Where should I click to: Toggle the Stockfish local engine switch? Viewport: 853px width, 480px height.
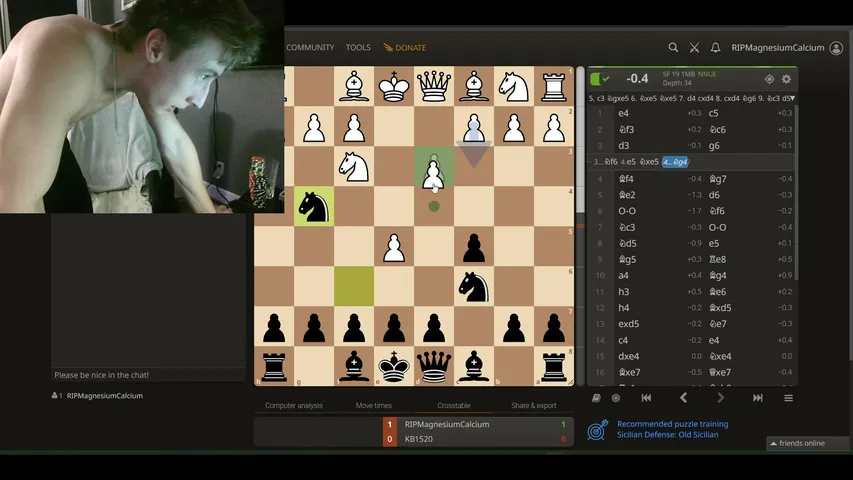(599, 79)
